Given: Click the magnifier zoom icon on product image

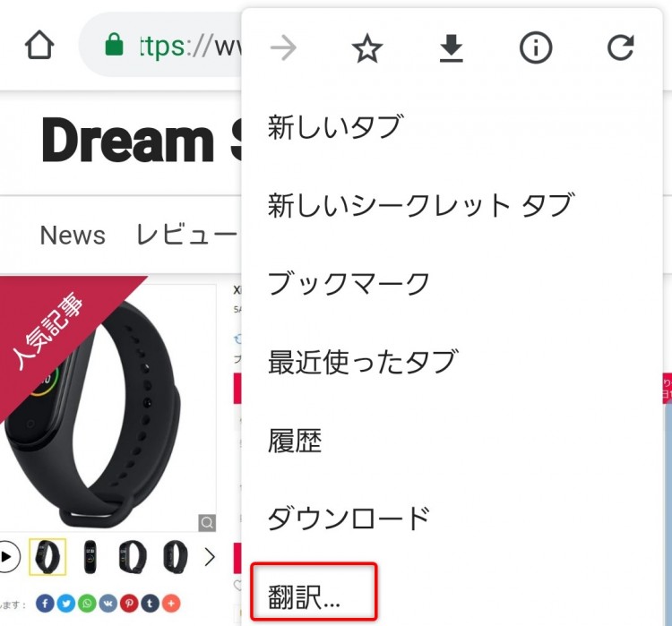Looking at the screenshot, I should point(207,523).
